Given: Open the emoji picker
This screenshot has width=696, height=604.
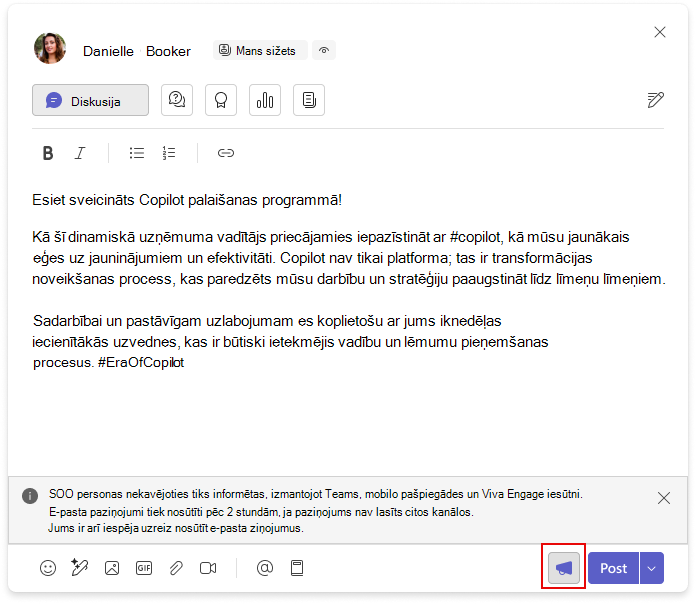Looking at the screenshot, I should (x=48, y=568).
